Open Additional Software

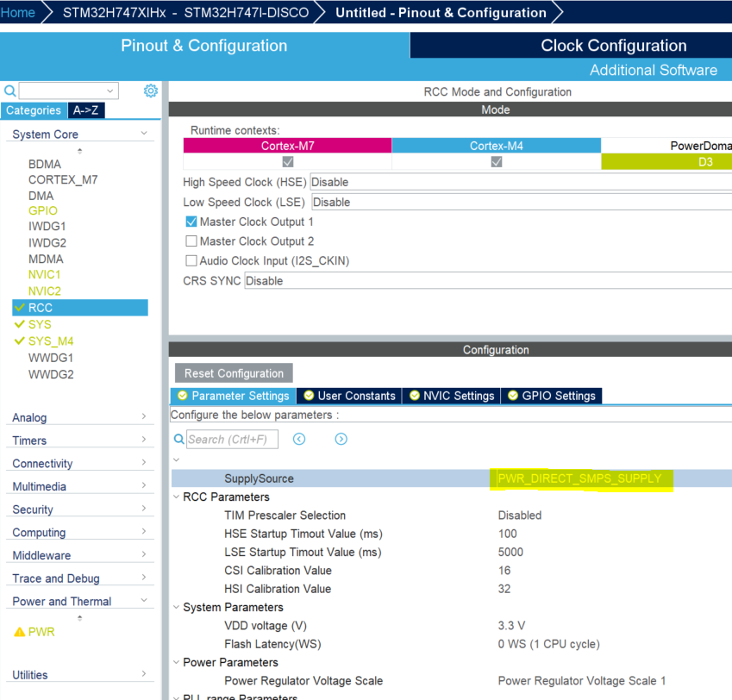pos(654,70)
